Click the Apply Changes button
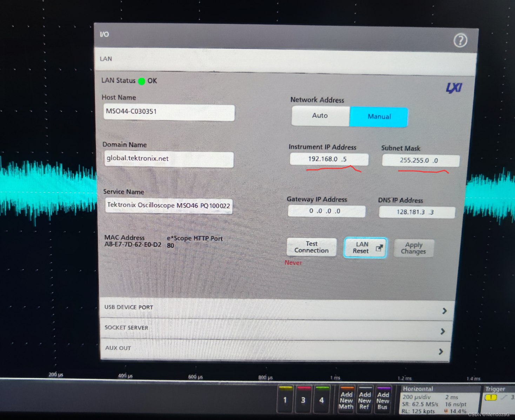Screen dimensions: 515x420 414,248
